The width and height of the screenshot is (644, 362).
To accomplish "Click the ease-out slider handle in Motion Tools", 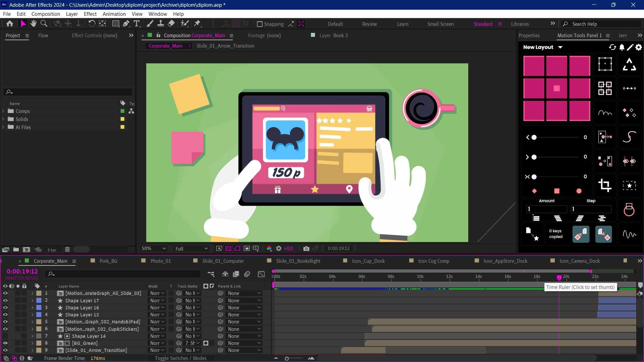I will pyautogui.click(x=534, y=157).
